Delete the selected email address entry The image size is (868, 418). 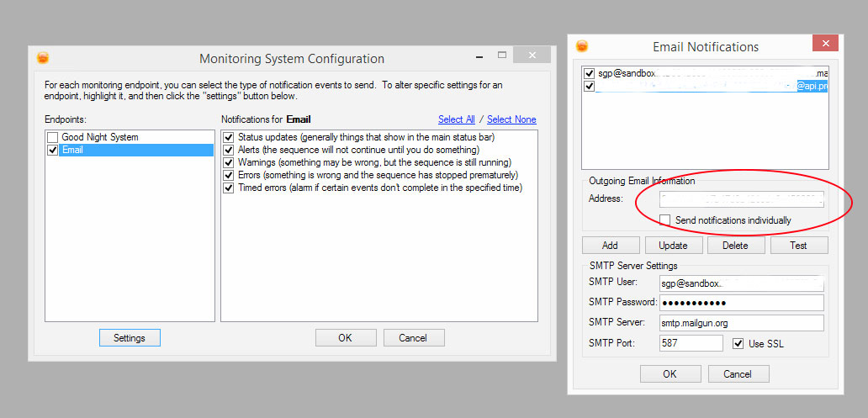pyautogui.click(x=736, y=246)
